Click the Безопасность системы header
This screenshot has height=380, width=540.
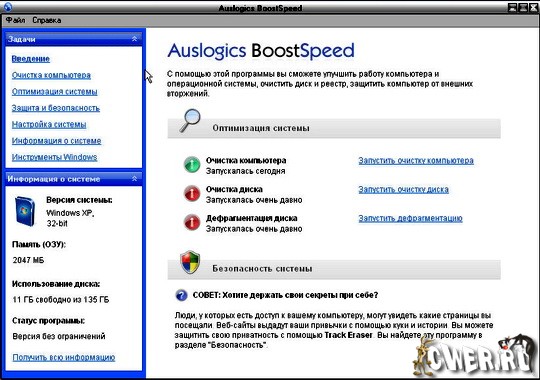click(x=334, y=269)
